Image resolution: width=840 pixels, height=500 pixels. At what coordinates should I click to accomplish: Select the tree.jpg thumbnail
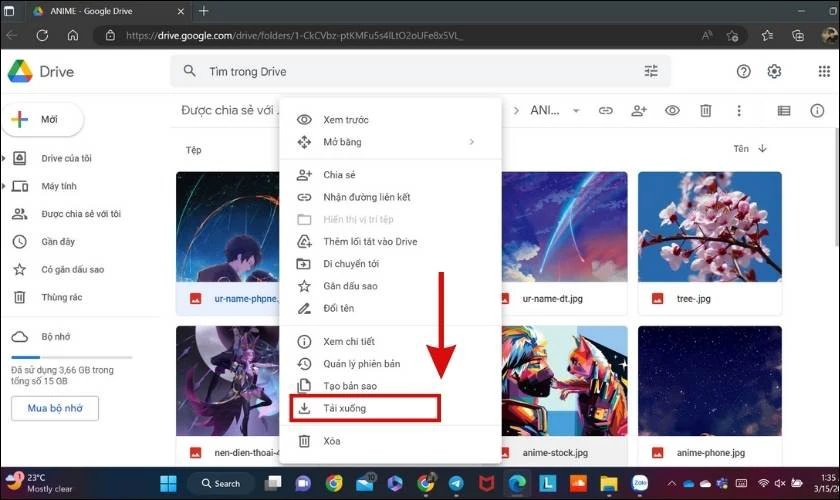(709, 227)
